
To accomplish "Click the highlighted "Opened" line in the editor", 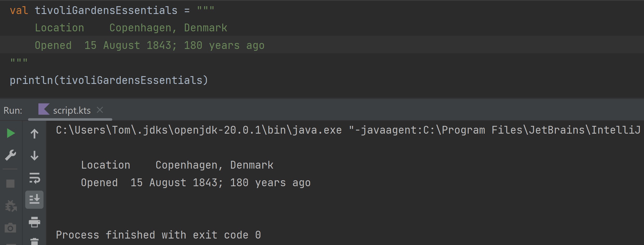I will [149, 45].
